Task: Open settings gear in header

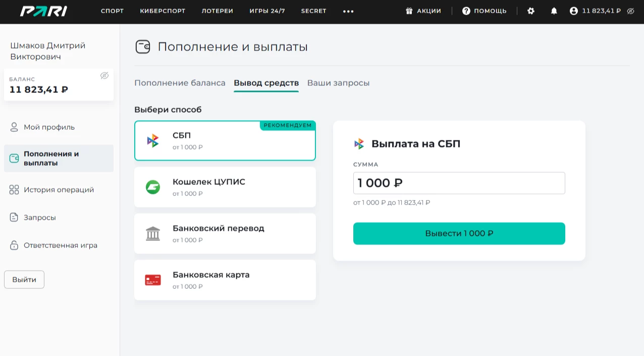Action: coord(531,11)
